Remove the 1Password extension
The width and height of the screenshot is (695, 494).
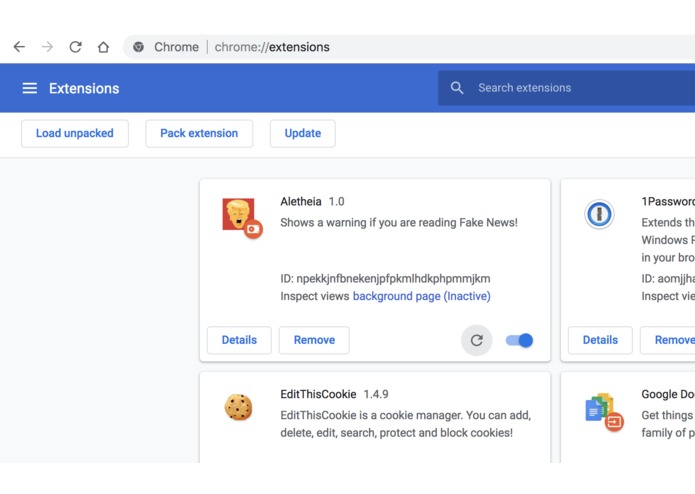pyautogui.click(x=668, y=340)
